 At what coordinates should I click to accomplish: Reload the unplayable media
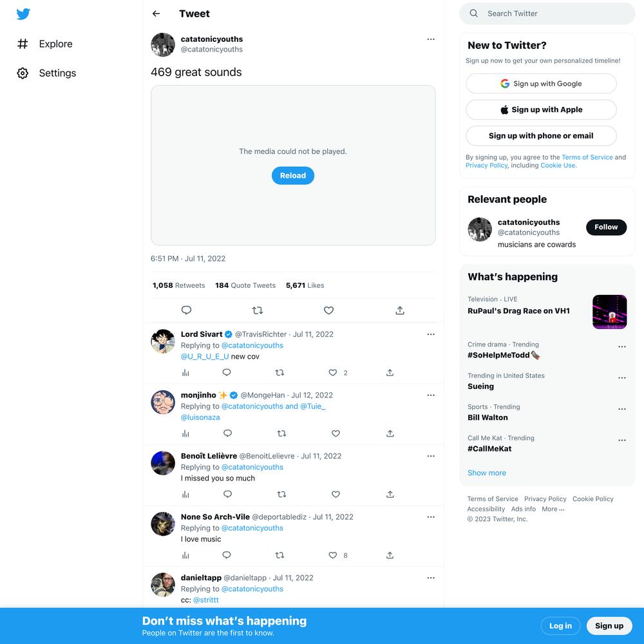[x=293, y=175]
